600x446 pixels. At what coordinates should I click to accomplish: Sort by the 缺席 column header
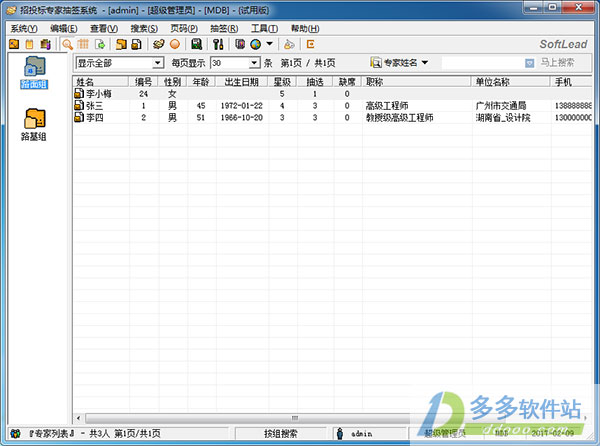tap(347, 81)
